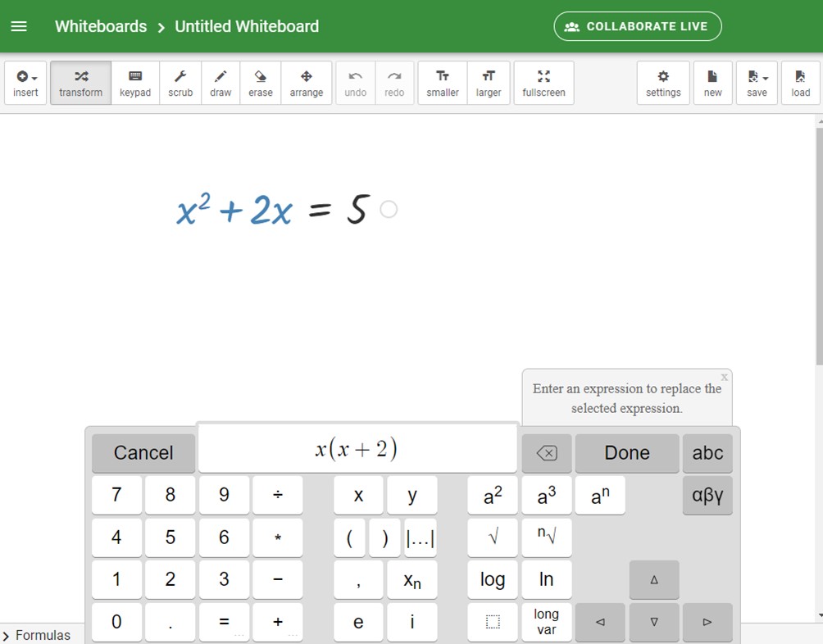This screenshot has width=823, height=644.
Task: Choose the erase tool
Action: coord(261,83)
